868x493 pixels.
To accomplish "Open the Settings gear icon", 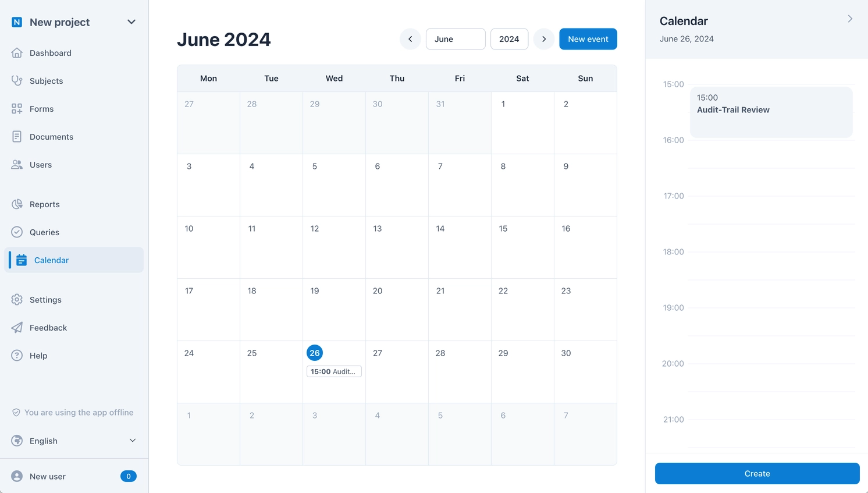I will [17, 300].
